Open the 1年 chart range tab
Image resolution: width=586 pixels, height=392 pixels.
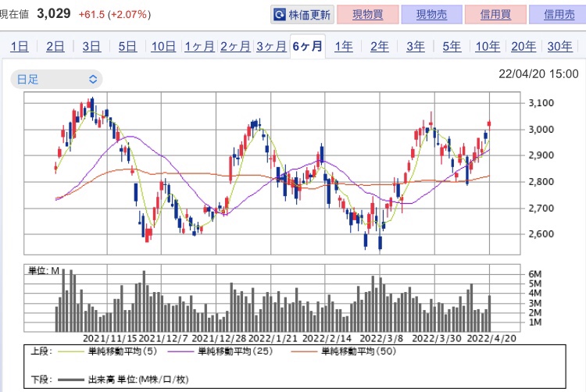[343, 46]
